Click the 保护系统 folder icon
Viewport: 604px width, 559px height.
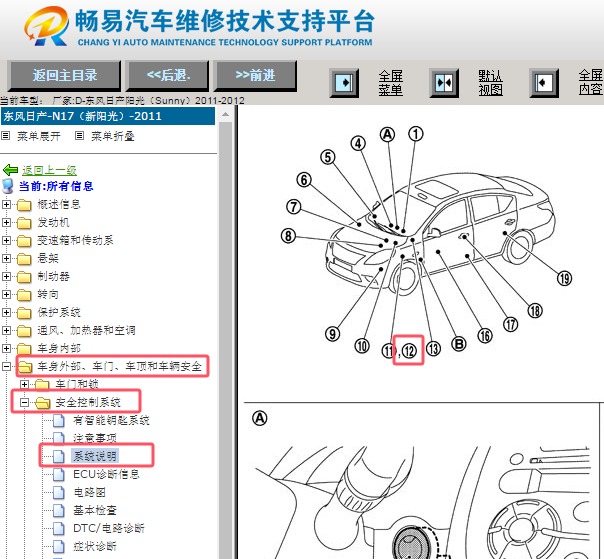pos(24,313)
